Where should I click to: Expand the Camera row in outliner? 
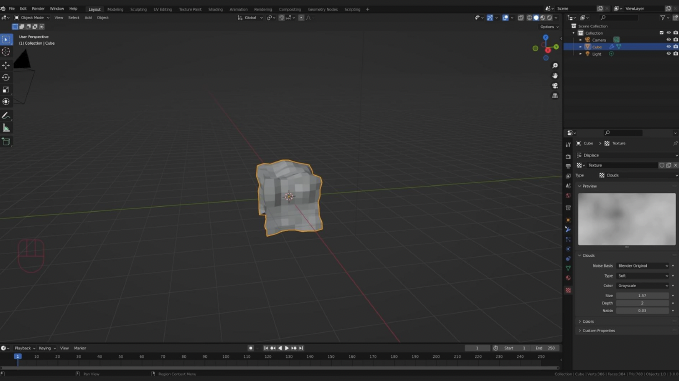580,40
